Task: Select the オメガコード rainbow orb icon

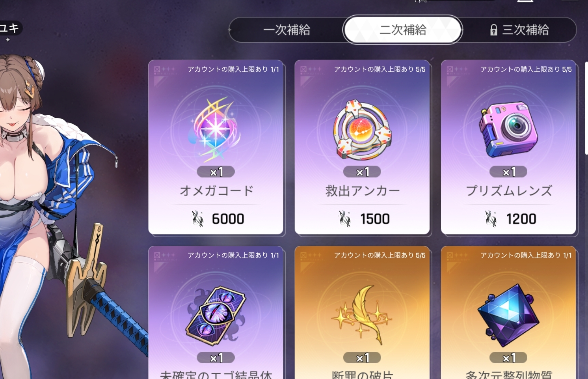Action: [x=216, y=130]
